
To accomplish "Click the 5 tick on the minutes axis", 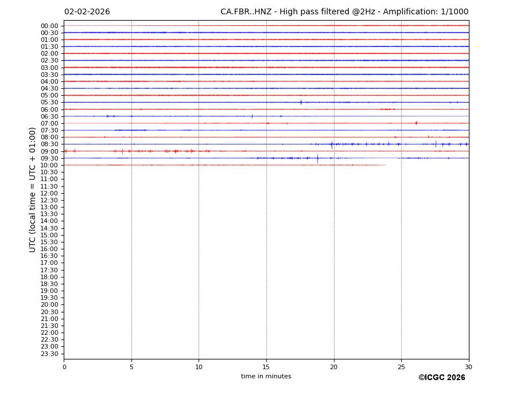I will click(x=131, y=367).
